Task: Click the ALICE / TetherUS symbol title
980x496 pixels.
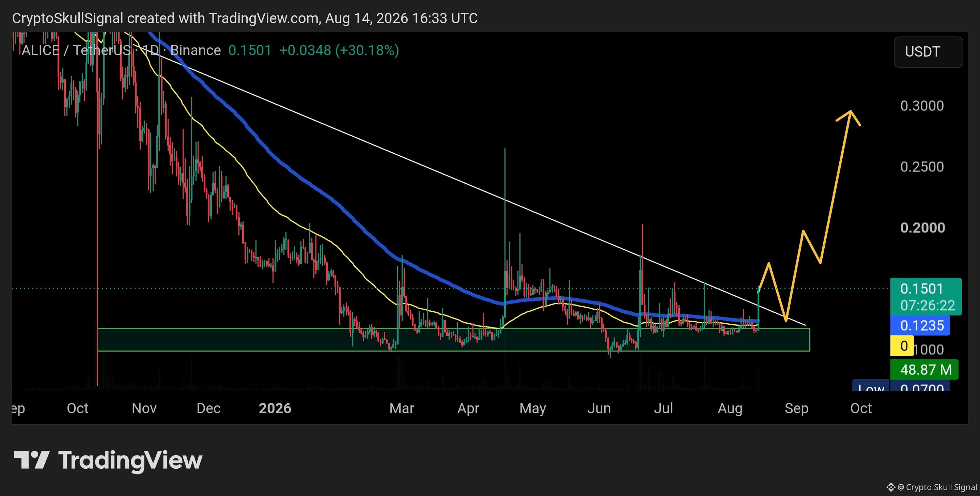Action: 76,50
